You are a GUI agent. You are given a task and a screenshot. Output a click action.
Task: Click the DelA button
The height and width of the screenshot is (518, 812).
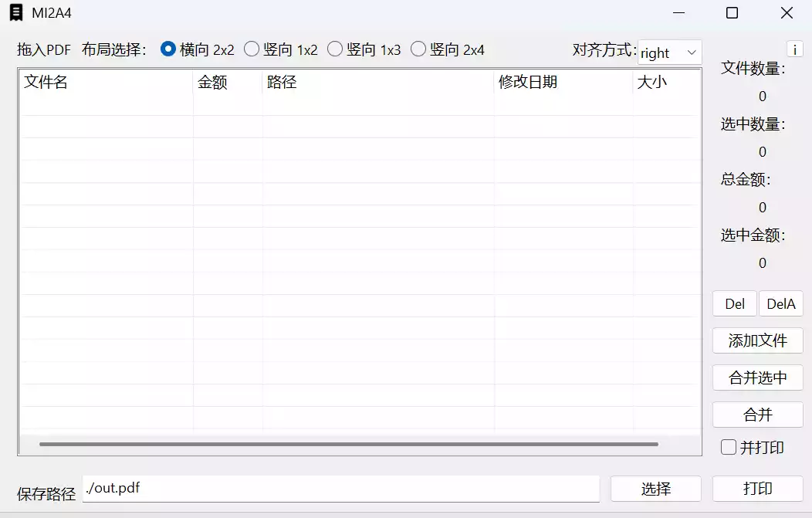click(x=780, y=303)
